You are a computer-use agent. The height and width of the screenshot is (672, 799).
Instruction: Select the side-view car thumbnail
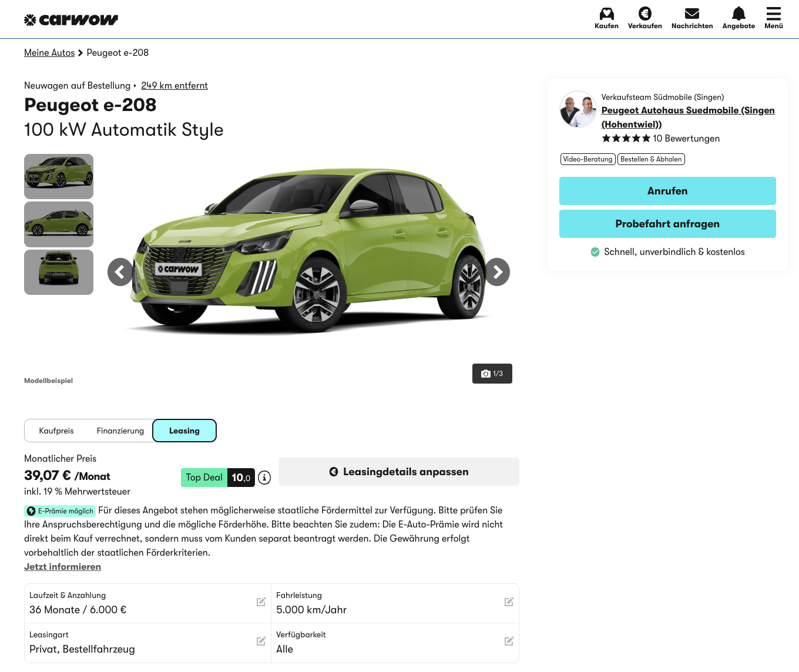59,224
